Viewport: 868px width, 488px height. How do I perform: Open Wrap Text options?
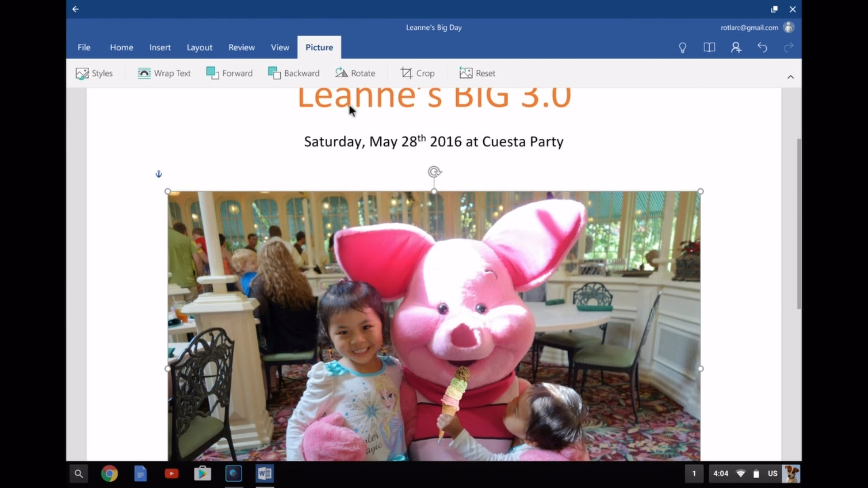[x=164, y=73]
